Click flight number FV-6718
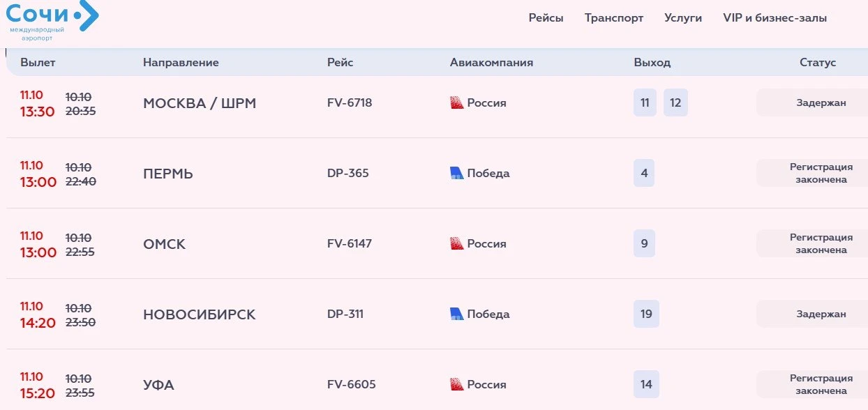Screen dimensions: 868x410 tap(350, 103)
